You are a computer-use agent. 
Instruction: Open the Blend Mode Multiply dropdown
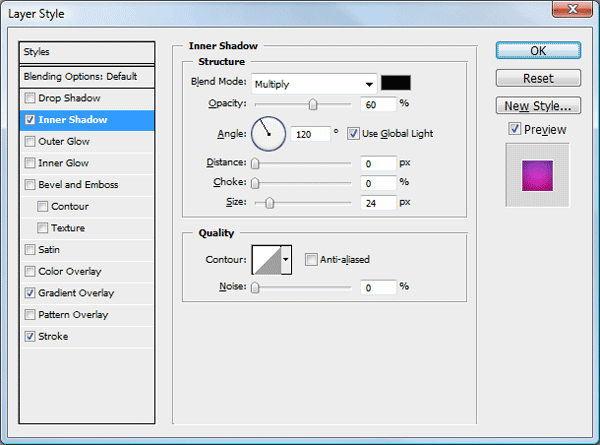(x=314, y=84)
